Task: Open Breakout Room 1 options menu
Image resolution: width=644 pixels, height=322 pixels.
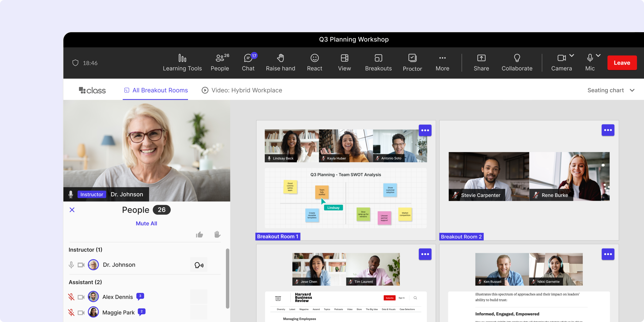Action: pos(425,130)
